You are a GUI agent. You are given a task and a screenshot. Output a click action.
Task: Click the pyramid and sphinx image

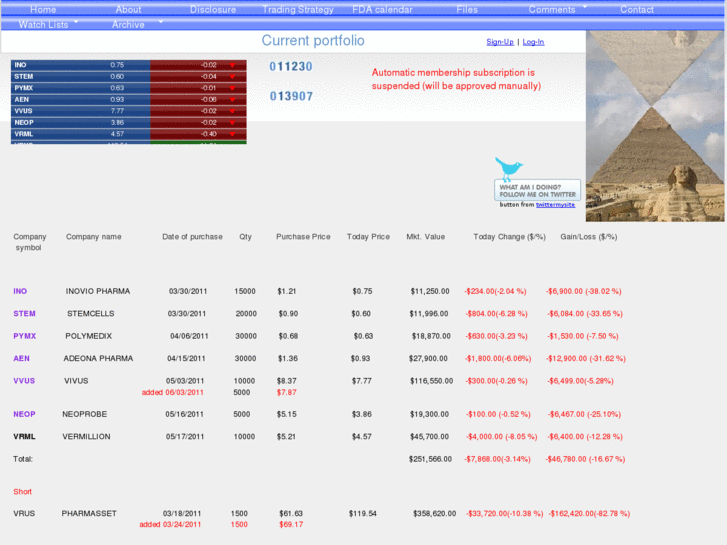(655, 126)
